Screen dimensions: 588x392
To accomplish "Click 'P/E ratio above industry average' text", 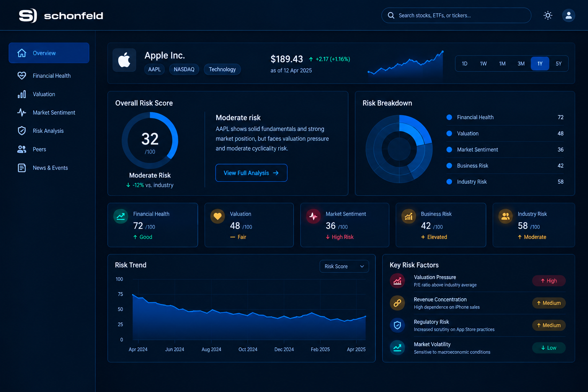I will pos(445,285).
